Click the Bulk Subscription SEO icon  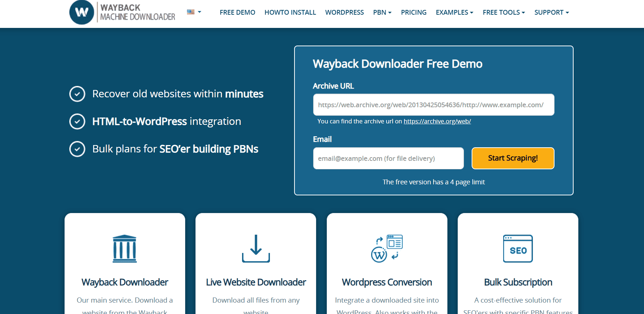point(518,249)
